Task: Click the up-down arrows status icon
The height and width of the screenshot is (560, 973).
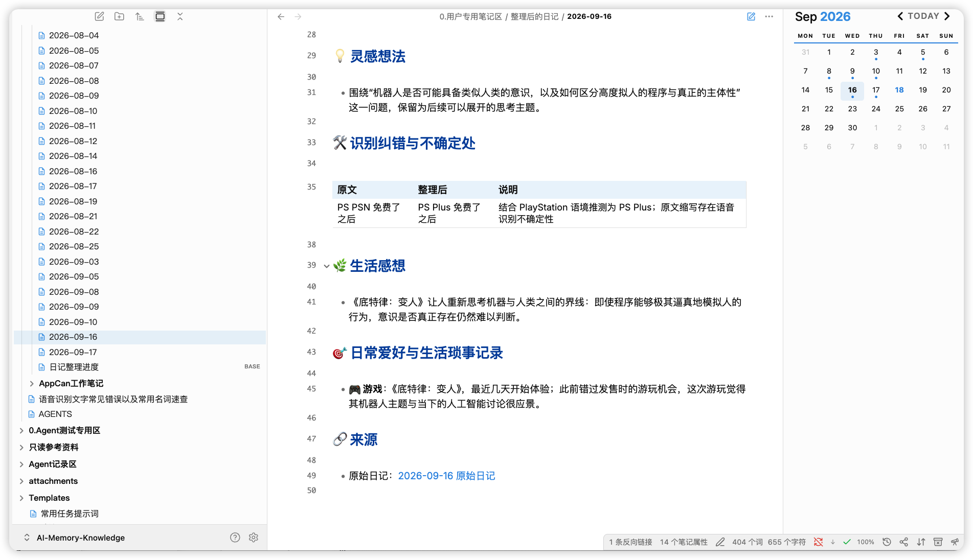Action: (x=921, y=542)
